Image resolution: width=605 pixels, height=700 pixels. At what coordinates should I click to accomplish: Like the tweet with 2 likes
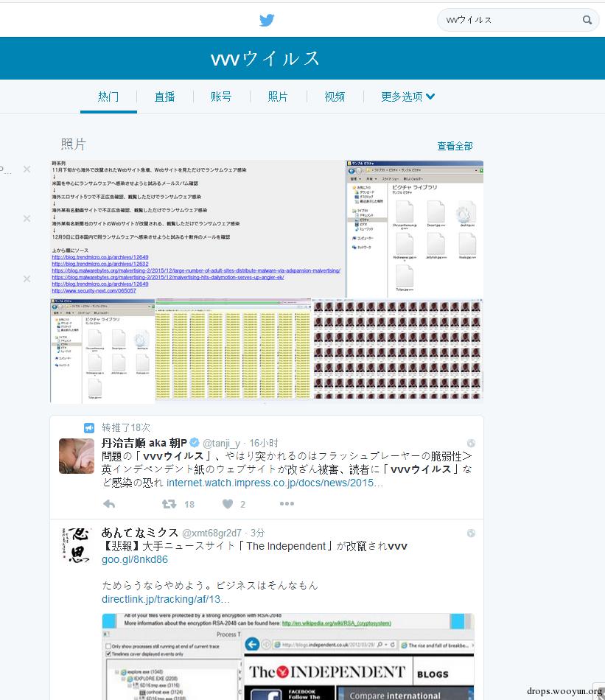coord(228,504)
